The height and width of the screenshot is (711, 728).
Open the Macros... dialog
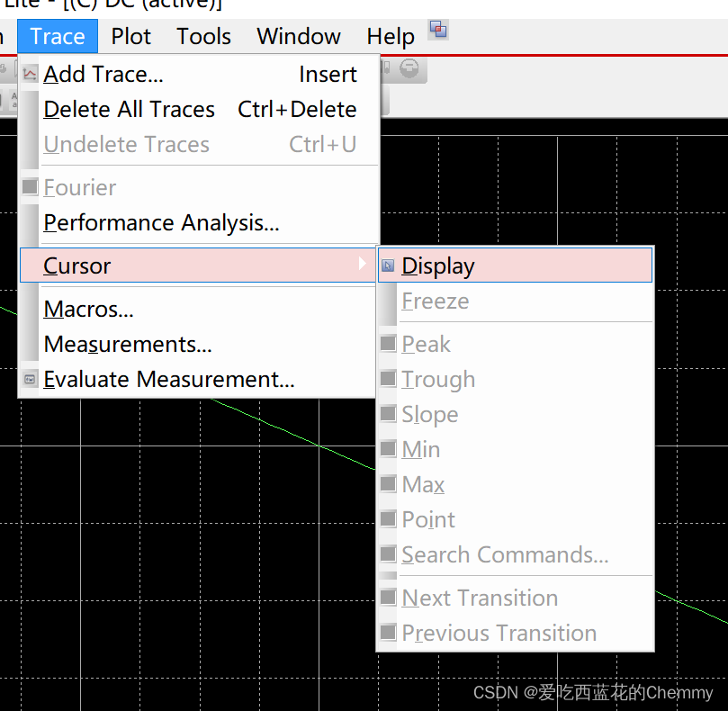pos(88,310)
